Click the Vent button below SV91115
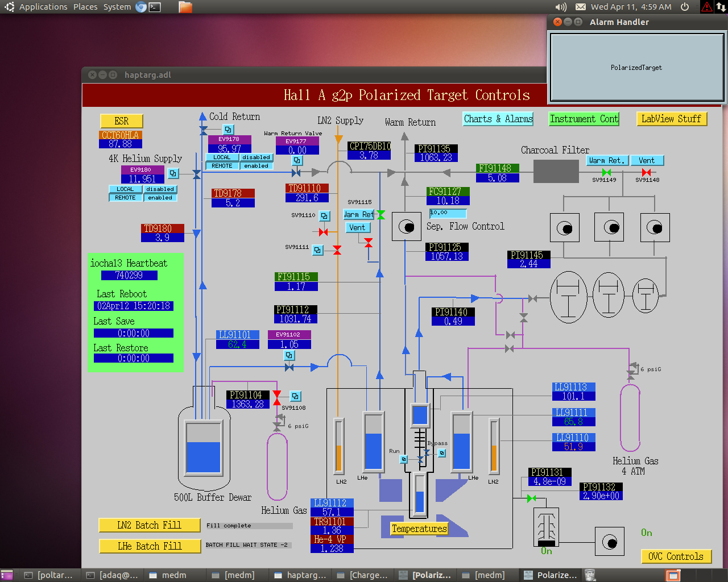 tap(357, 227)
